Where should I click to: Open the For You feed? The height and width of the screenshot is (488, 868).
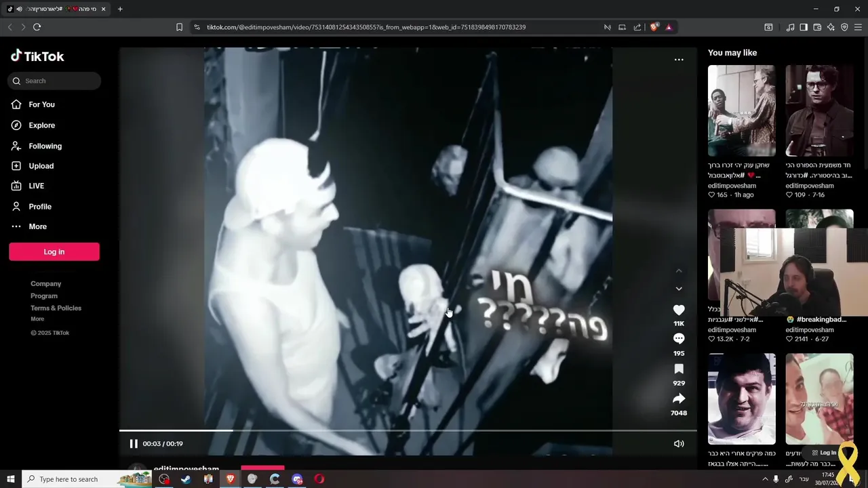pyautogui.click(x=33, y=104)
